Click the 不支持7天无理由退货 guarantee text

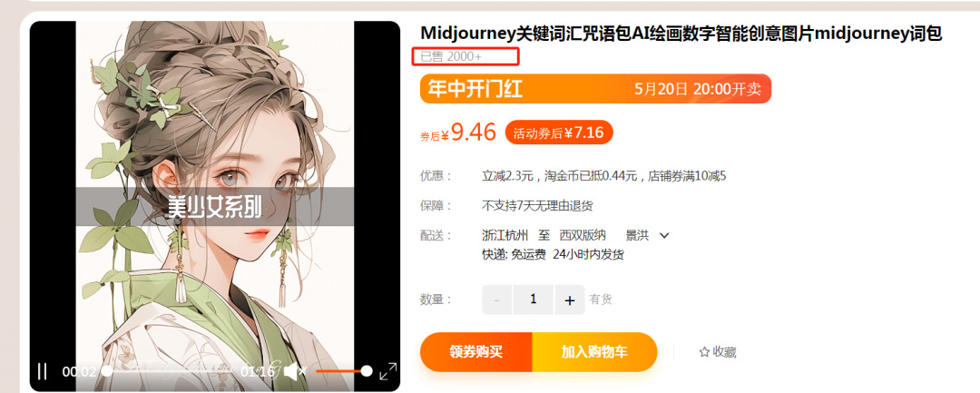pos(537,205)
